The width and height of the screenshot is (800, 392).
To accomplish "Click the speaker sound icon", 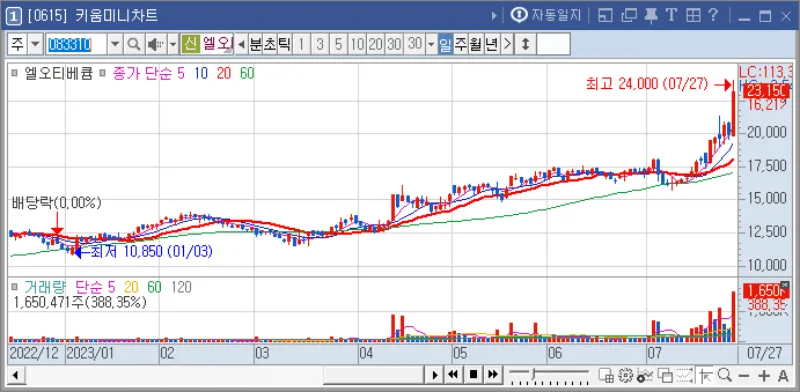I will (155, 44).
